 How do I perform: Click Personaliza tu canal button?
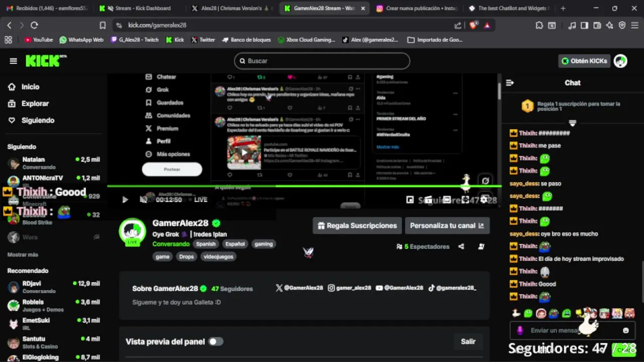pos(447,226)
